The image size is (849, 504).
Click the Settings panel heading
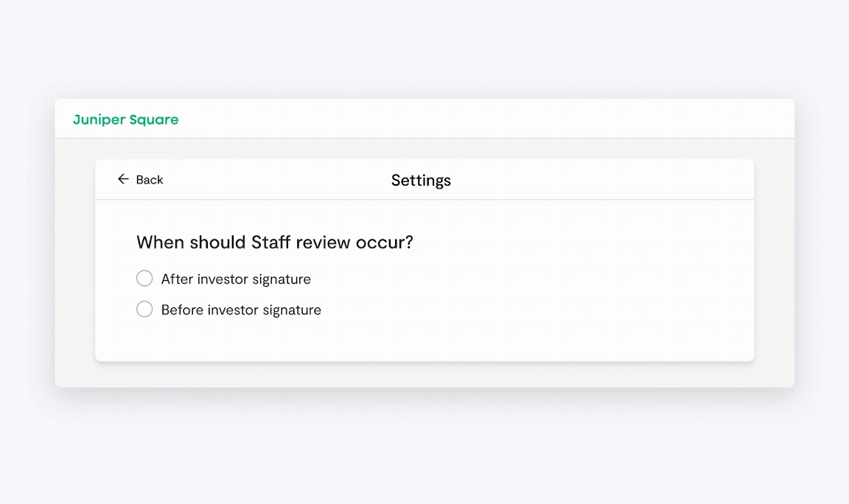click(x=421, y=180)
